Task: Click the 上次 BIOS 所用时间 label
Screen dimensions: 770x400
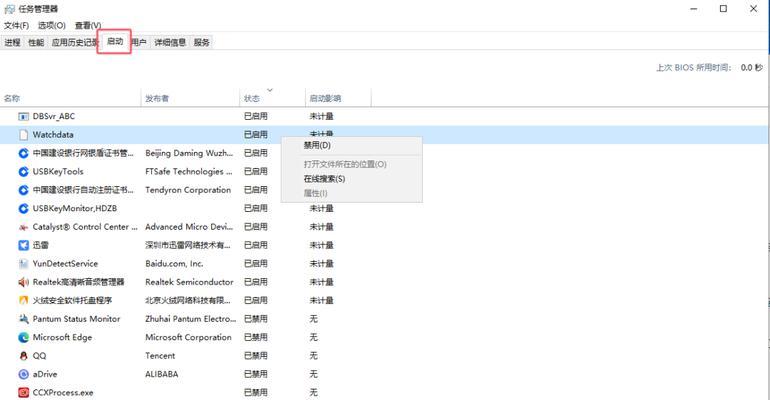Action: coord(694,68)
